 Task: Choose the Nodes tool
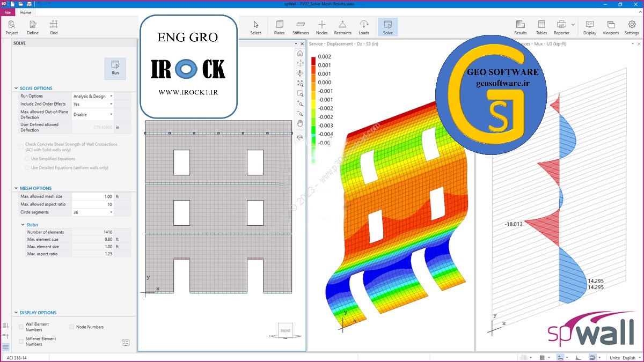point(322,27)
